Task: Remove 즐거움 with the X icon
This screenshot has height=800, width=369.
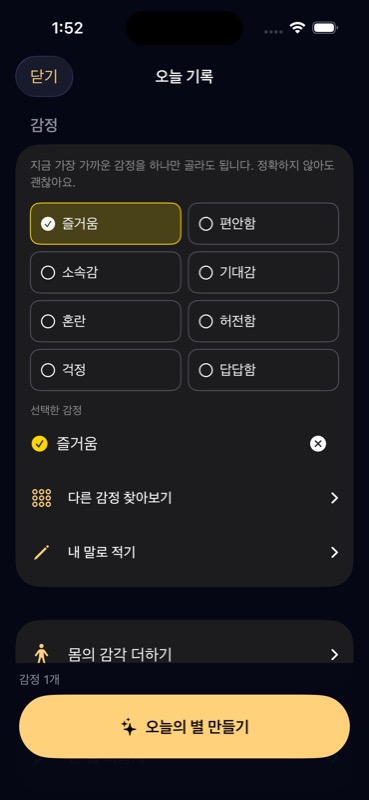Action: pyautogui.click(x=318, y=444)
